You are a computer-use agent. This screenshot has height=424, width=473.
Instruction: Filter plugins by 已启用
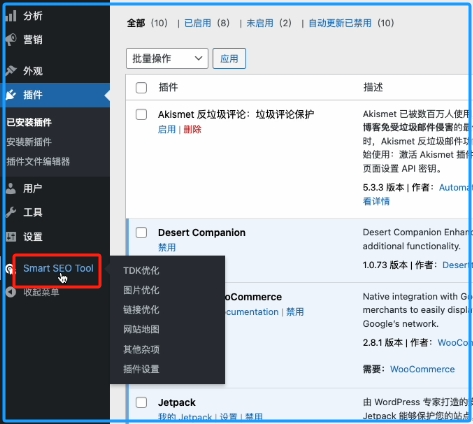197,23
